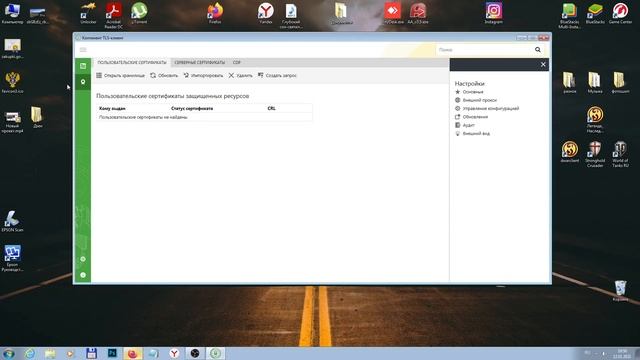Open the CDP tab
640x360 pixels.
237,62
